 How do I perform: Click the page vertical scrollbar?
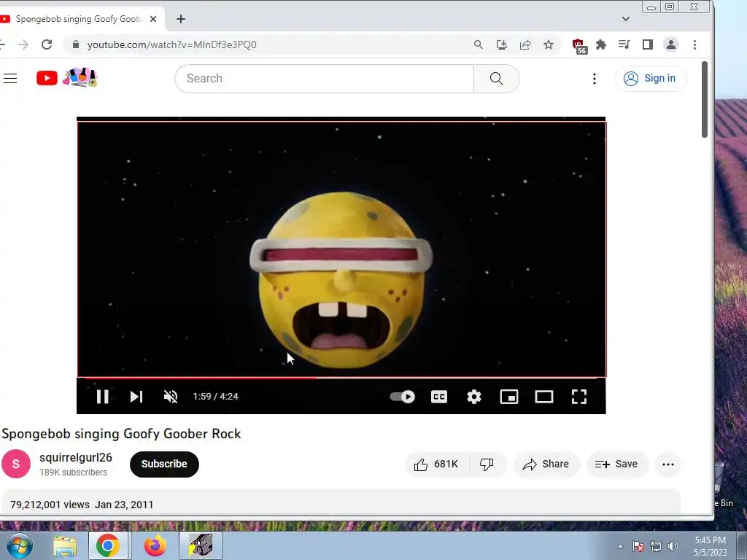coord(705,99)
